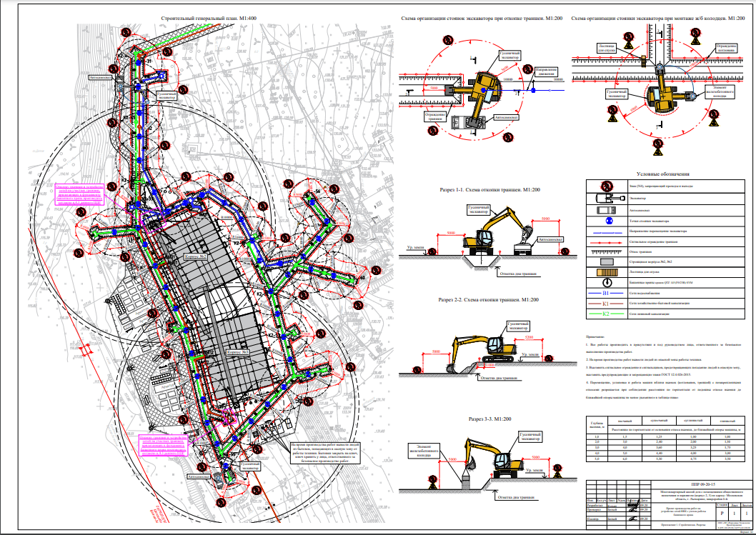Click the excavator in section 3-3 drawing

click(x=494, y=457)
